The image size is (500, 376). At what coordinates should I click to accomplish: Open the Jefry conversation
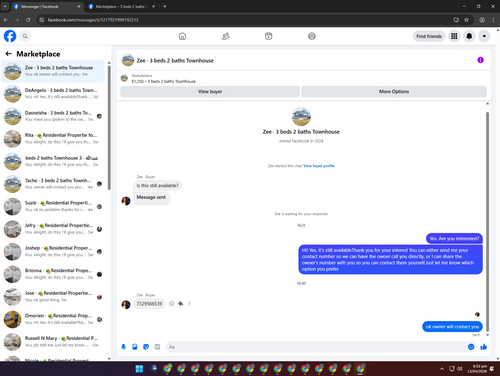coord(53,229)
